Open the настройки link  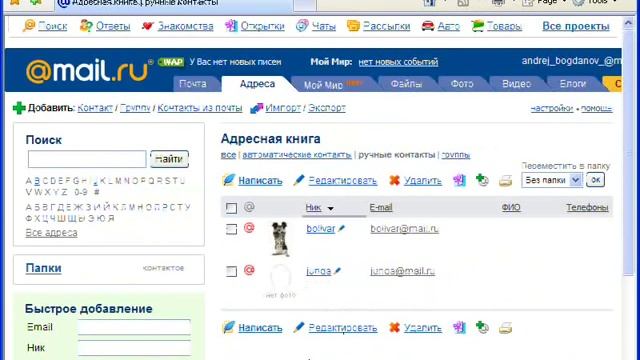(x=552, y=109)
